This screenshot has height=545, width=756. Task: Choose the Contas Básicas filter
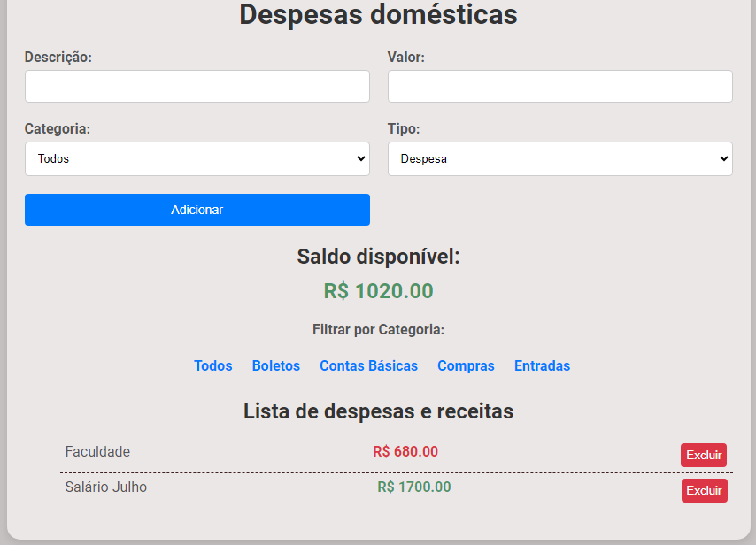368,366
